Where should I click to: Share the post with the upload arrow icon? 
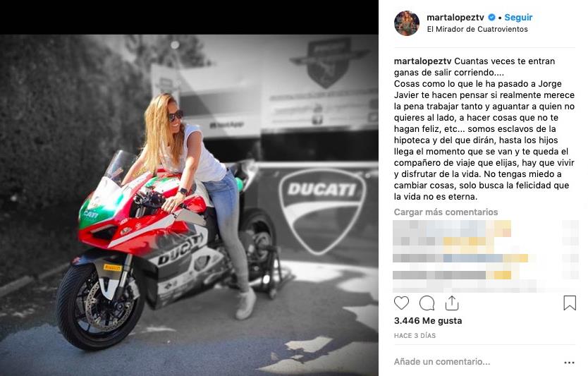452,303
